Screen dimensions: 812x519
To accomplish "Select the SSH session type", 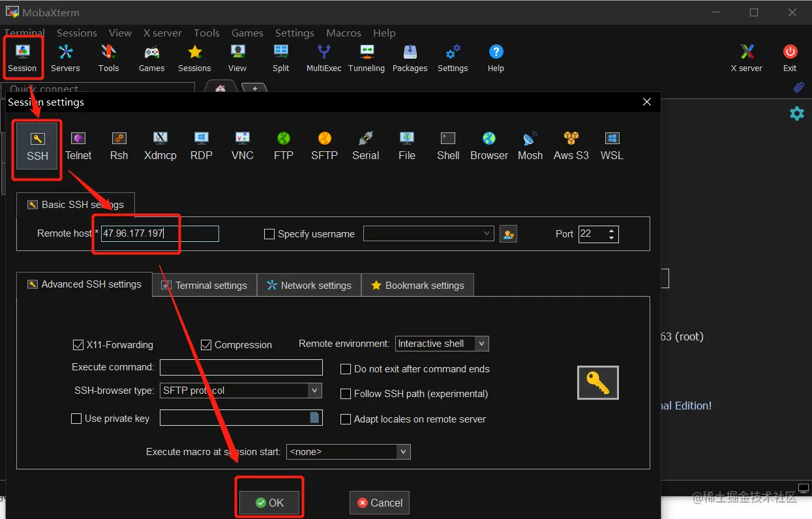I will (38, 146).
